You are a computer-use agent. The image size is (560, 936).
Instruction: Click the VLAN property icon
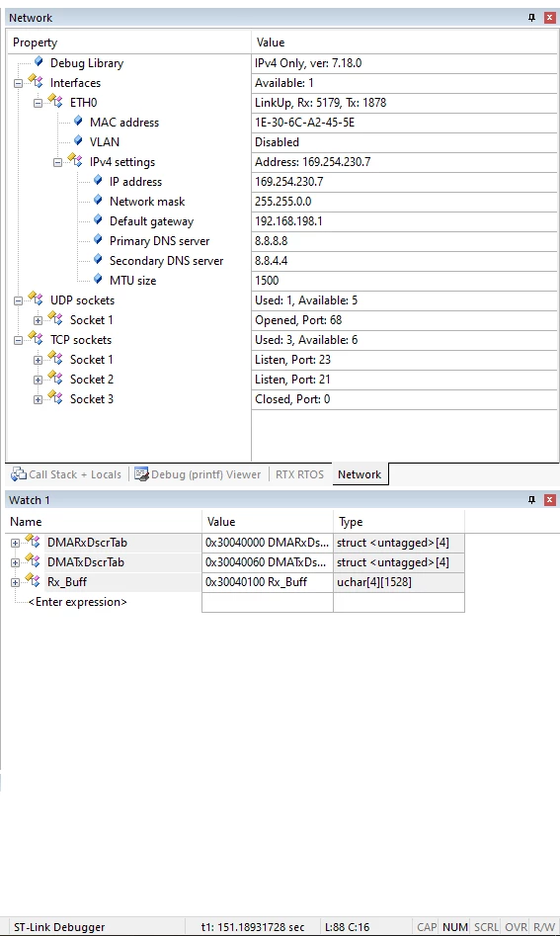pos(78,140)
